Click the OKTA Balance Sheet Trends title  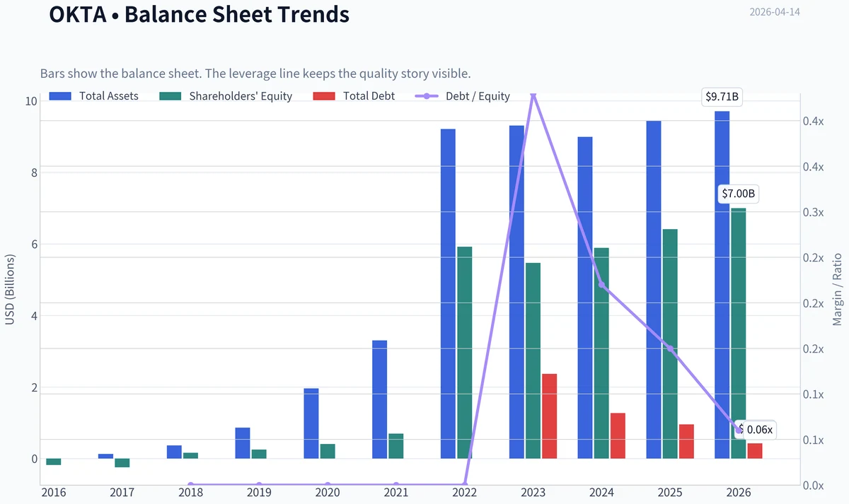click(200, 13)
